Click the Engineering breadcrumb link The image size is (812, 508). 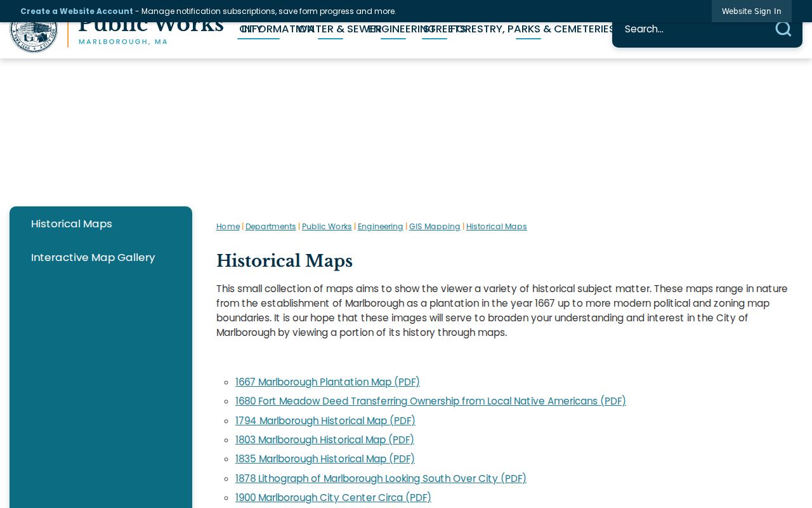pyautogui.click(x=381, y=227)
